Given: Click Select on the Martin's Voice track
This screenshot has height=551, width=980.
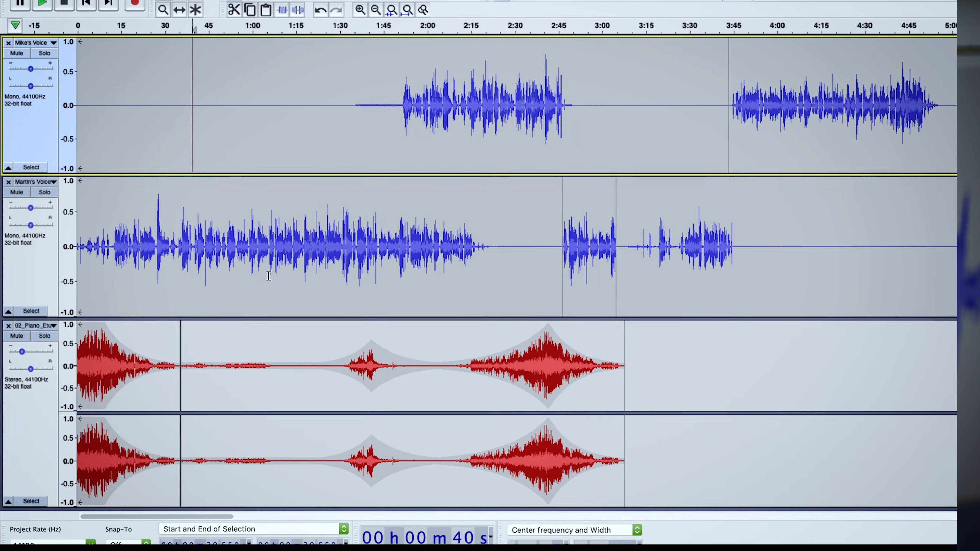Looking at the screenshot, I should point(31,311).
